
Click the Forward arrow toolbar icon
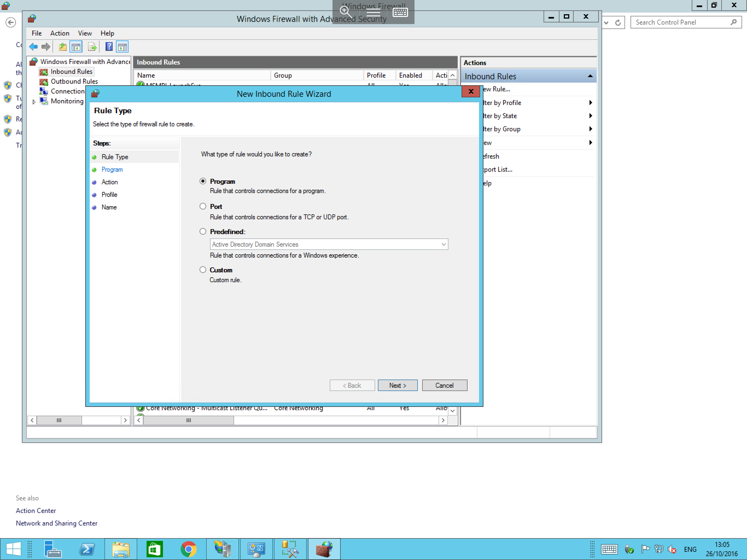(46, 46)
